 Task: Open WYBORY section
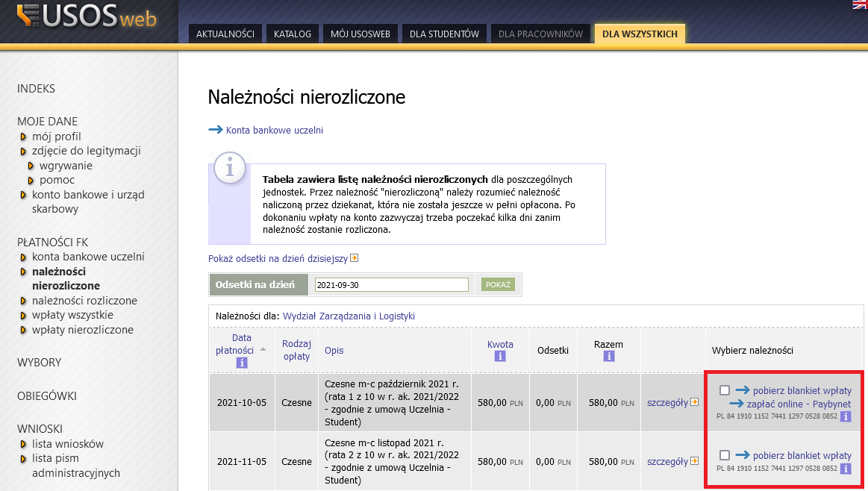coord(40,363)
